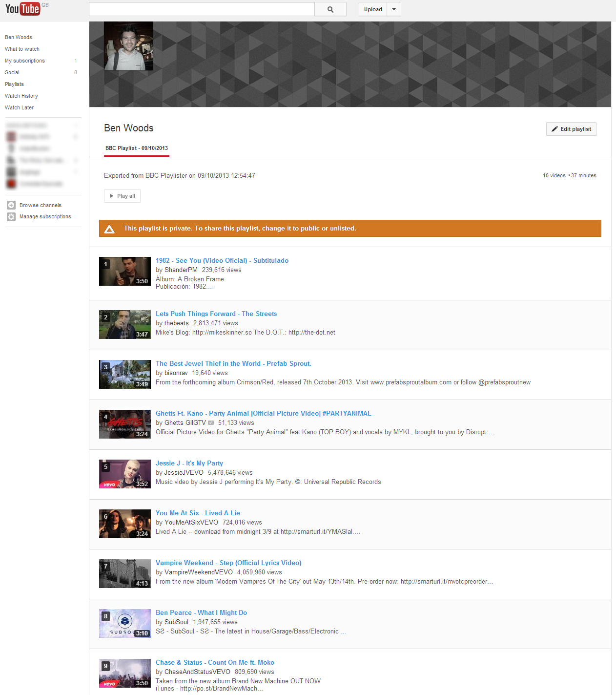Open 'Jessie J - It's My Party' link

(x=189, y=463)
